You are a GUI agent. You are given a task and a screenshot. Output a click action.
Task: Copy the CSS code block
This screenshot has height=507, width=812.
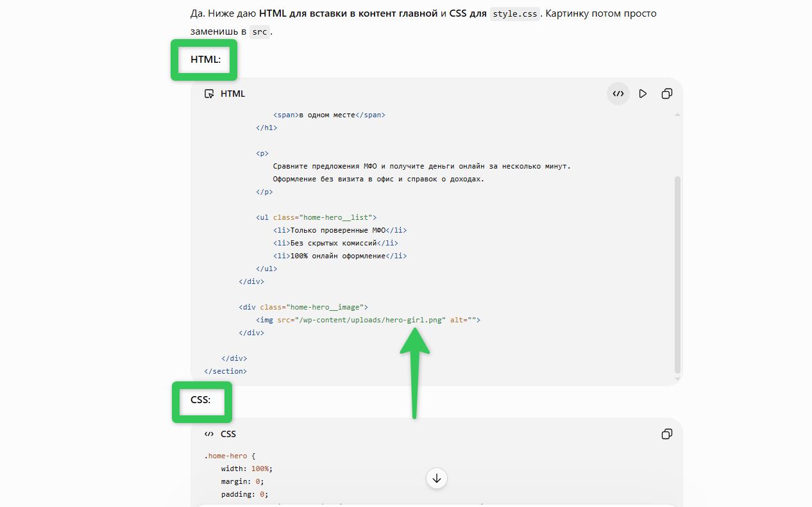pyautogui.click(x=667, y=434)
